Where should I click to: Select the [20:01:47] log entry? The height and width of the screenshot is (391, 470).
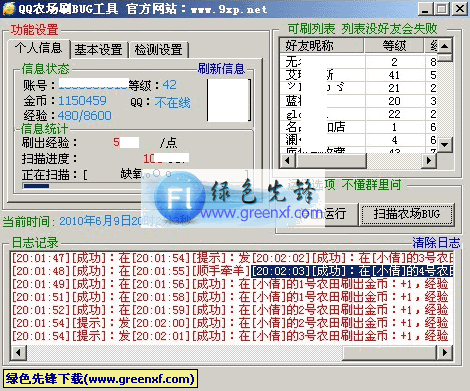click(71, 258)
